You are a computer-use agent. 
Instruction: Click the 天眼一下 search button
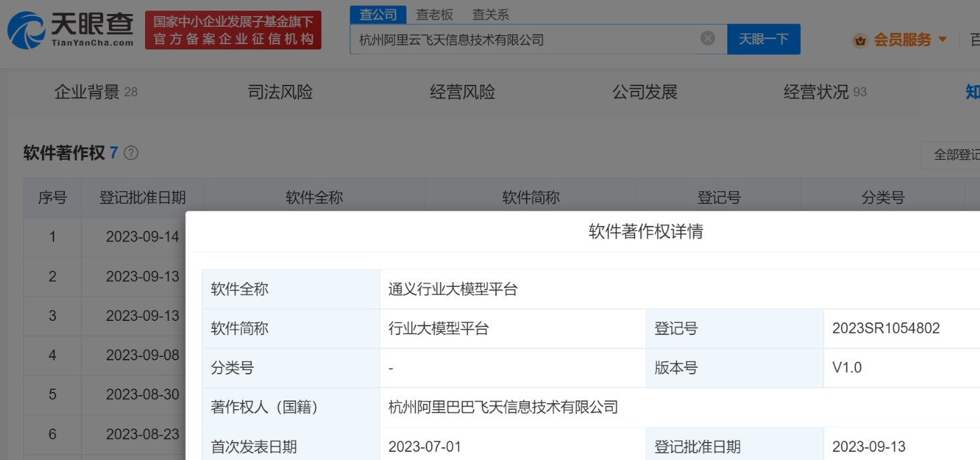point(763,39)
